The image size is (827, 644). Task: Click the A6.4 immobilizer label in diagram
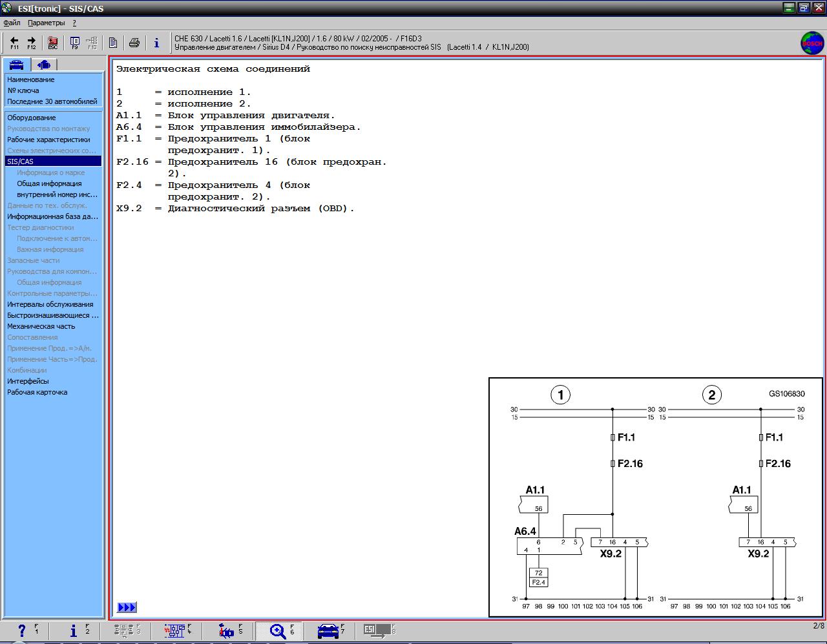[525, 531]
